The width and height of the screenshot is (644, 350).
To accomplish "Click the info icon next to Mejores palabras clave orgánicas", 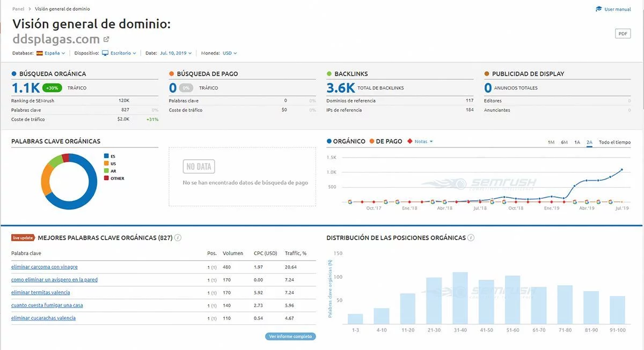I will click(178, 237).
